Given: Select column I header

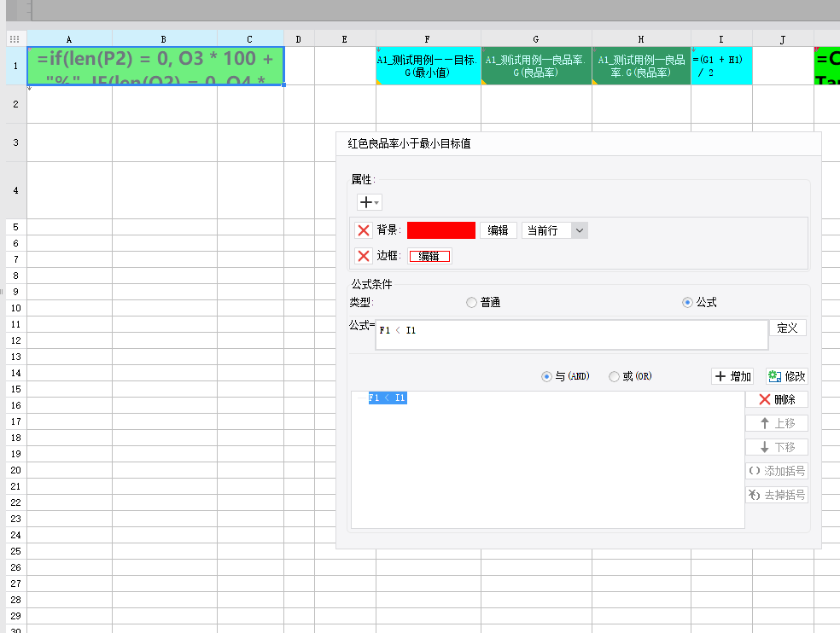Looking at the screenshot, I should click(721, 39).
